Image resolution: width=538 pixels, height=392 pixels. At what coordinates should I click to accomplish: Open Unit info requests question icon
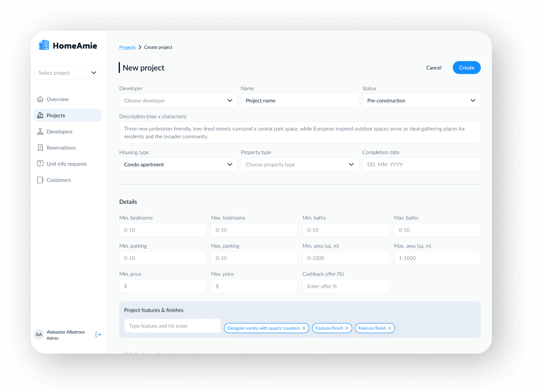pos(40,163)
